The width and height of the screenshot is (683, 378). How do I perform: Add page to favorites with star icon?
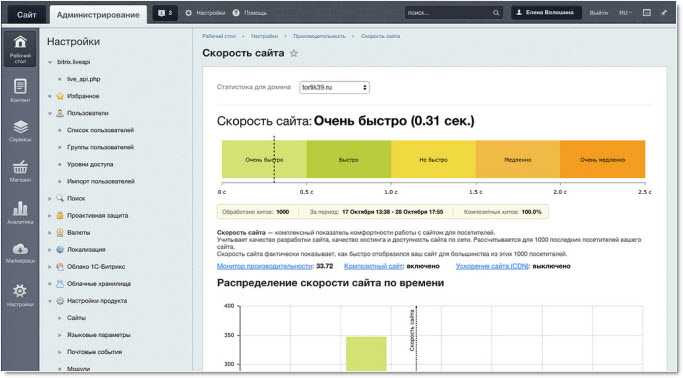coord(294,53)
